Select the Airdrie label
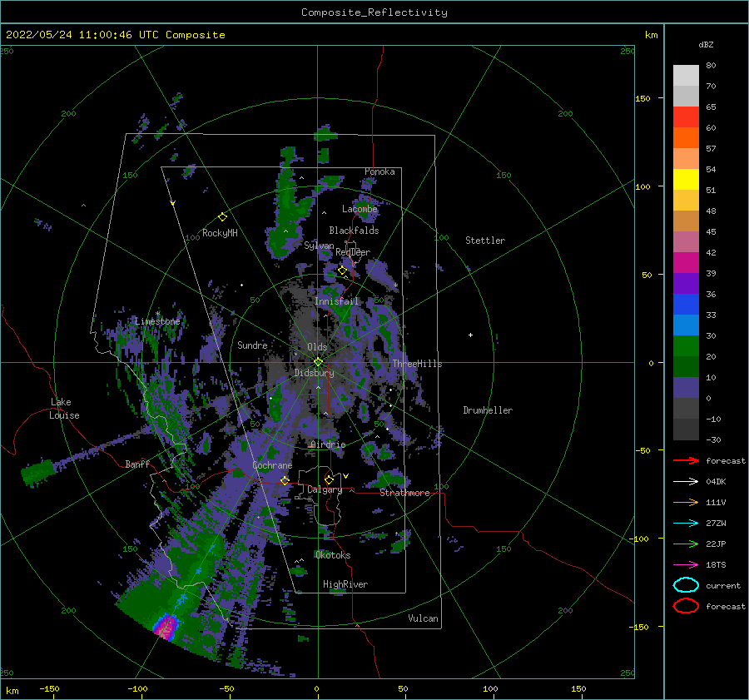 pyautogui.click(x=328, y=444)
